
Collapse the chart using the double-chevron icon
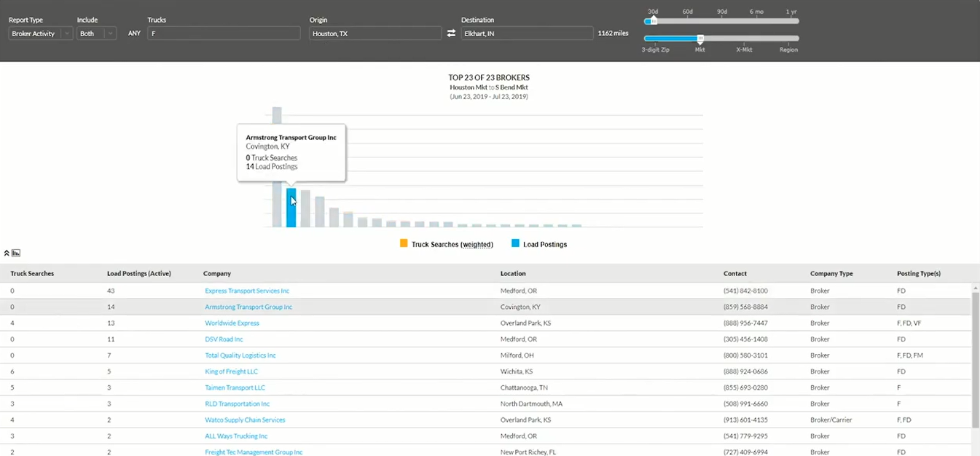point(6,251)
